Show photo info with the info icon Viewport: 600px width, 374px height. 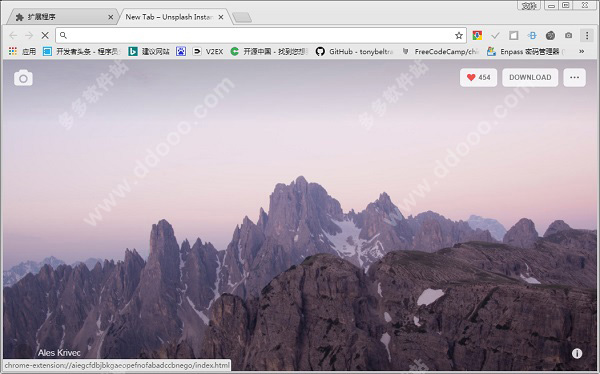577,353
